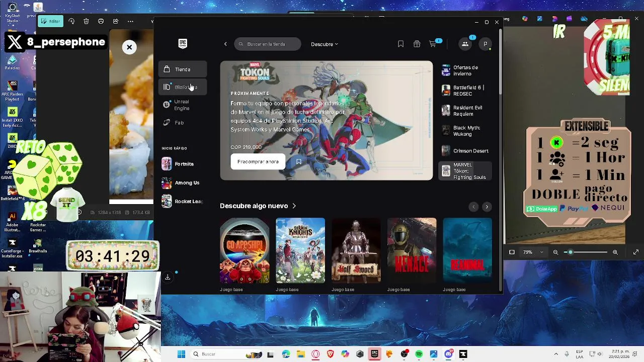Click the print icon in Photos toolbar
This screenshot has width=644, height=362.
click(x=101, y=21)
